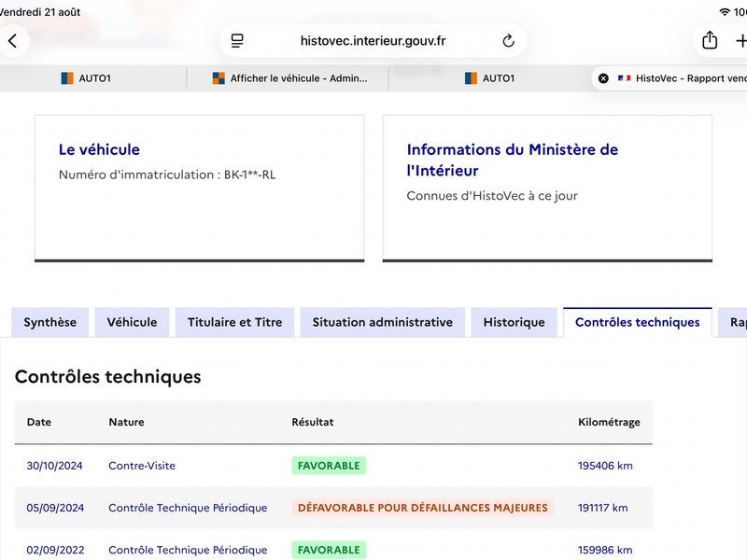The image size is (747, 560).
Task: Close the HistoVec tab with its X
Action: [x=603, y=78]
